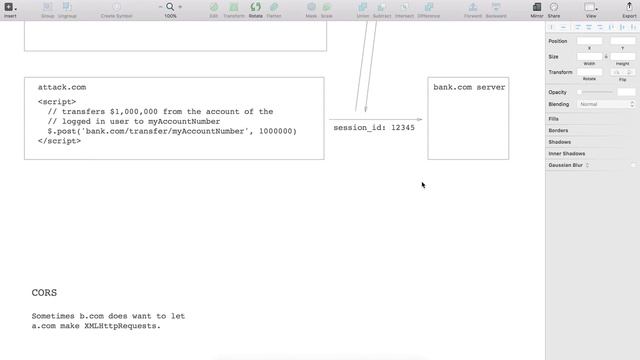Viewport: 640px width, 360px height.
Task: Open the Insert menu in the toolbar
Action: pyautogui.click(x=10, y=7)
